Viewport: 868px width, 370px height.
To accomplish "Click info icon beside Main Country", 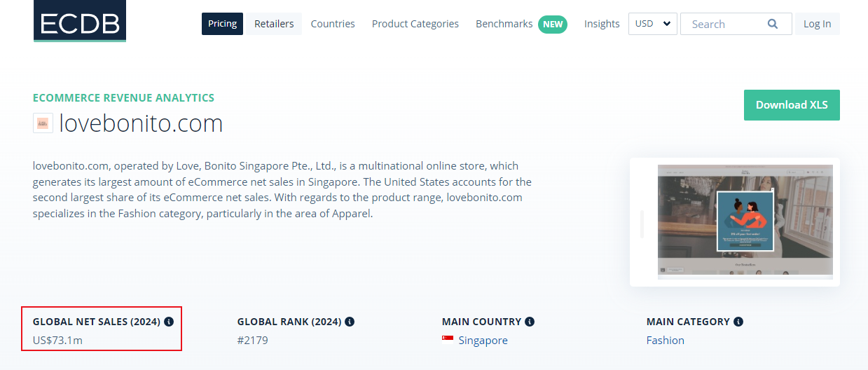I will [x=530, y=322].
